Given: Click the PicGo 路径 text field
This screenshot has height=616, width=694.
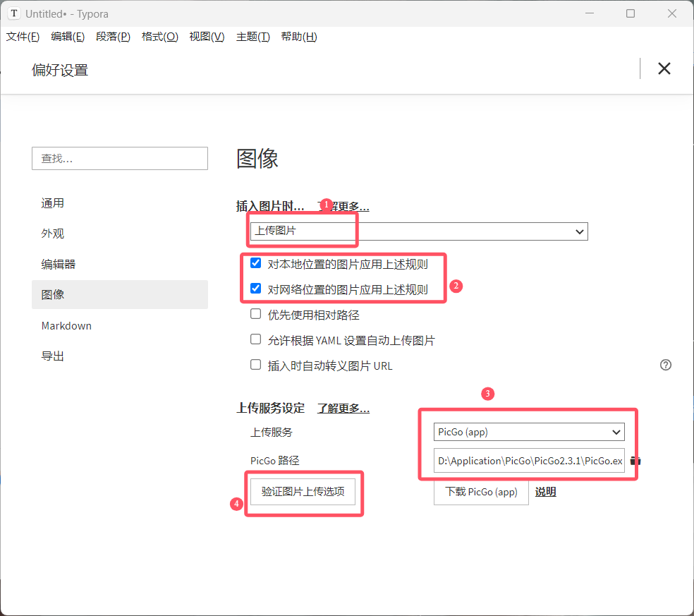Looking at the screenshot, I should (x=529, y=461).
